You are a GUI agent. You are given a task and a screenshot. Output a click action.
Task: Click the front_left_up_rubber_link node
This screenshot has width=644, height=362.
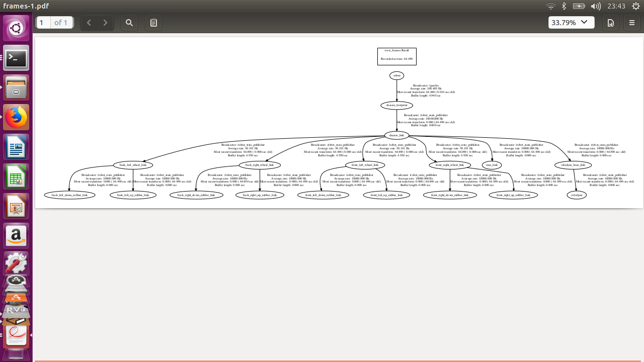[x=386, y=195]
